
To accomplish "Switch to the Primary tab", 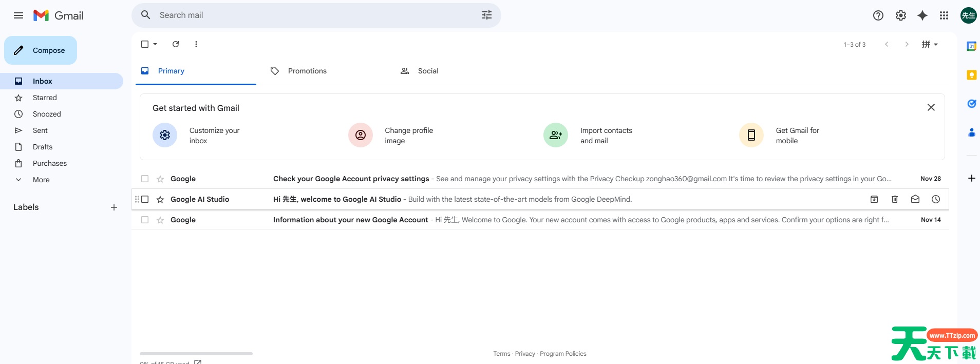I will point(196,71).
